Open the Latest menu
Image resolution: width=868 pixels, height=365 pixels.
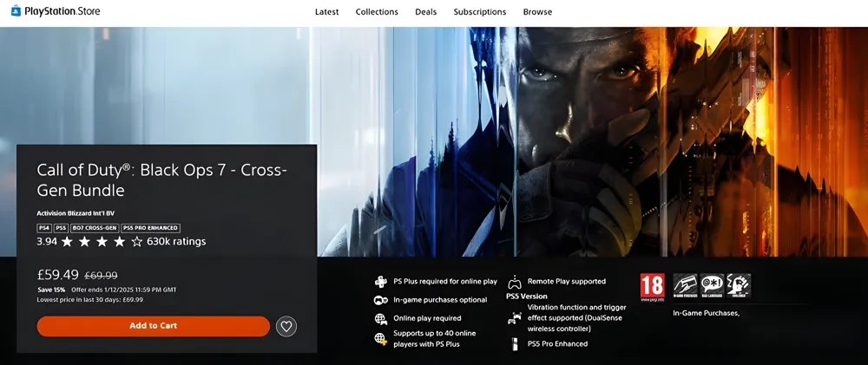[x=326, y=12]
